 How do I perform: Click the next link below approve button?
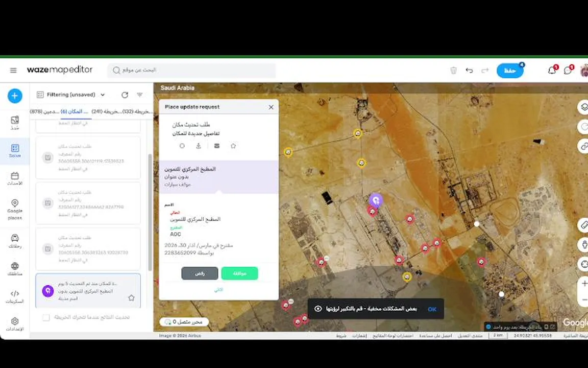[218, 289]
